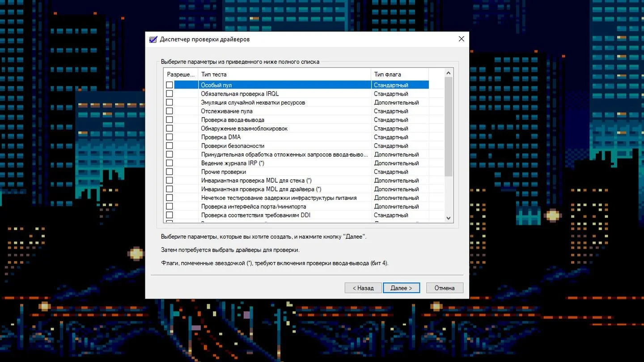Enable the Проверка DMA checkbox
The width and height of the screenshot is (644, 362).
tap(169, 137)
